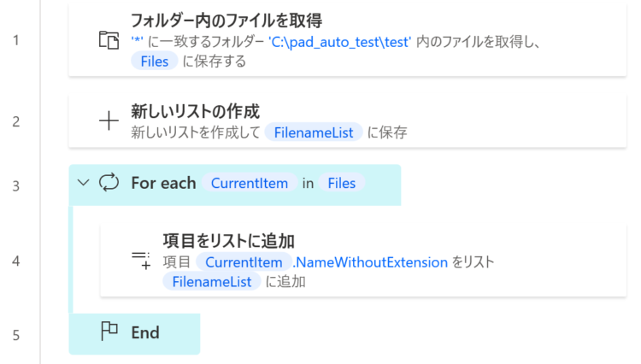Viewport: 641px width, 364px height.
Task: Collapse the For each loop chevron
Action: [84, 183]
